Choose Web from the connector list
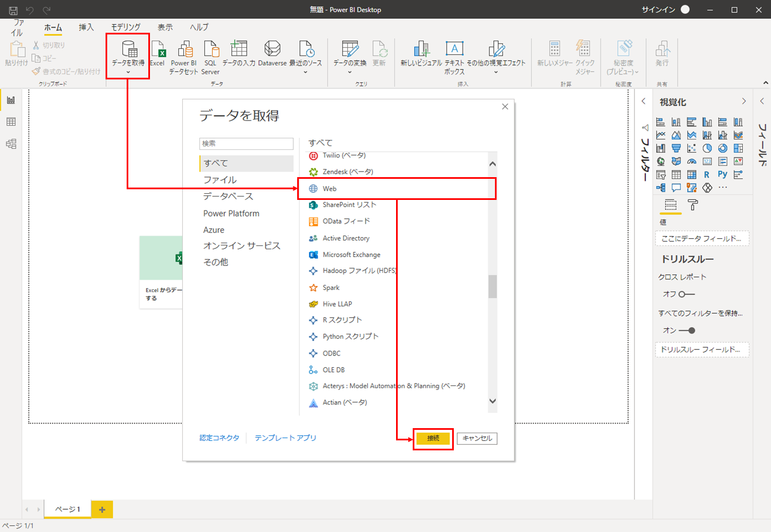Image resolution: width=771 pixels, height=532 pixels. point(330,189)
